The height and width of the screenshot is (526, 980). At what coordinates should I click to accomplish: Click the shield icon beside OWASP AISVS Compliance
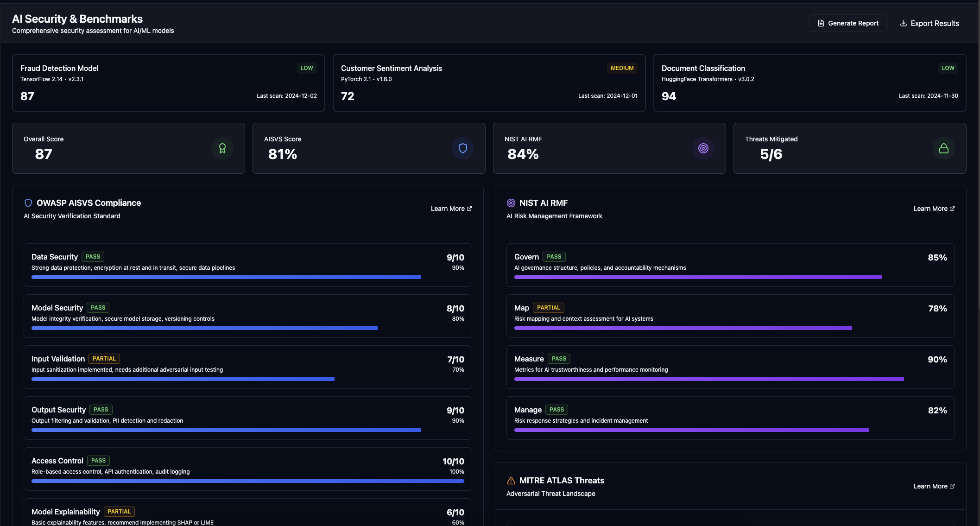28,203
